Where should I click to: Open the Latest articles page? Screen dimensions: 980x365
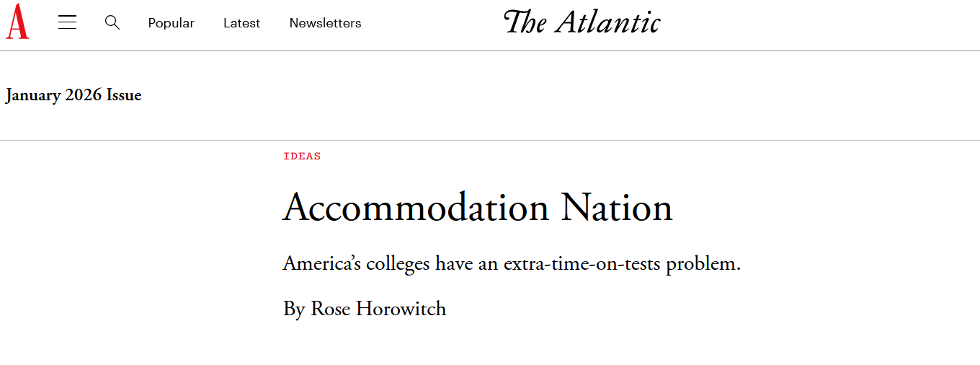(x=241, y=23)
